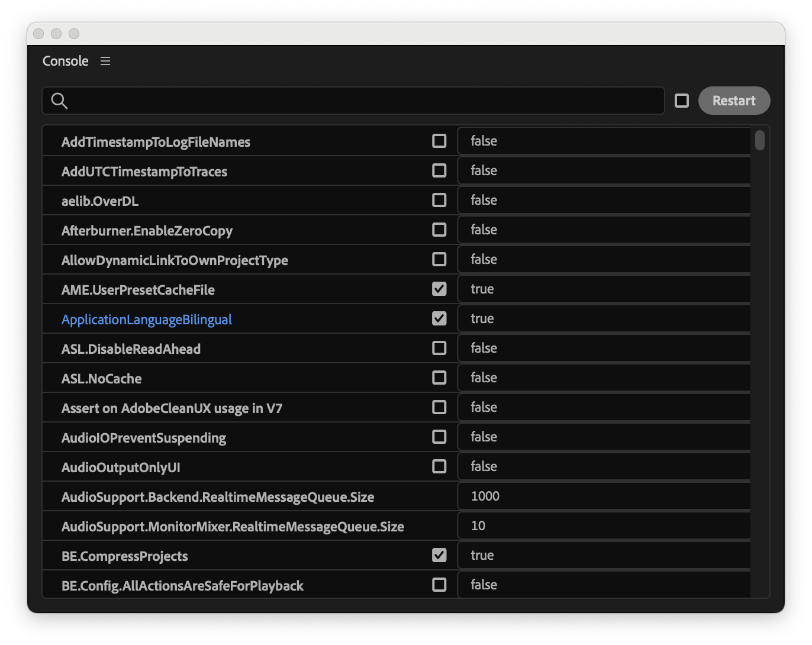Image resolution: width=812 pixels, height=645 pixels.
Task: Select the AddUTCTimestampToTraces row label
Action: pyautogui.click(x=144, y=172)
